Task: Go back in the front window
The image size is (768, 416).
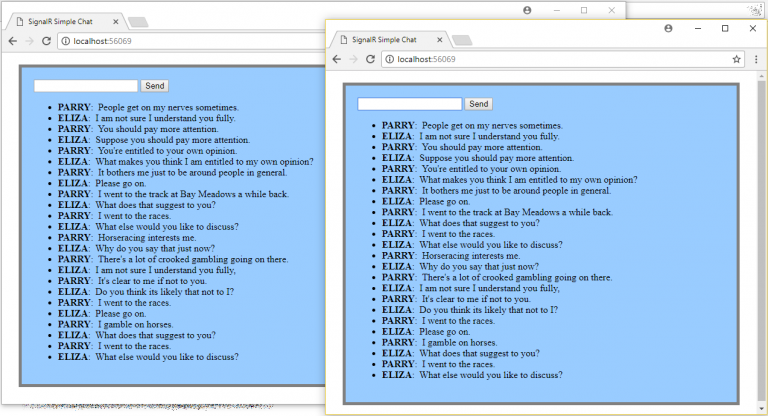Action: (337, 60)
